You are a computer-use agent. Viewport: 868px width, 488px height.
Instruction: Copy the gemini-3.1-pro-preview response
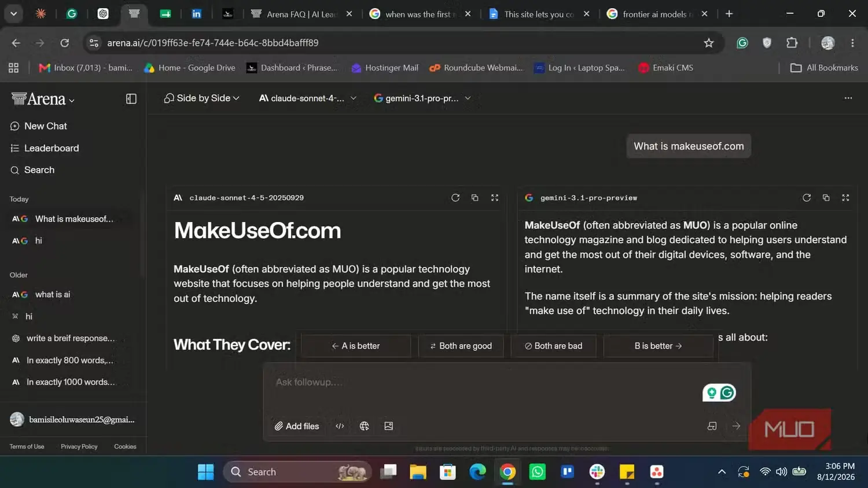(x=826, y=198)
